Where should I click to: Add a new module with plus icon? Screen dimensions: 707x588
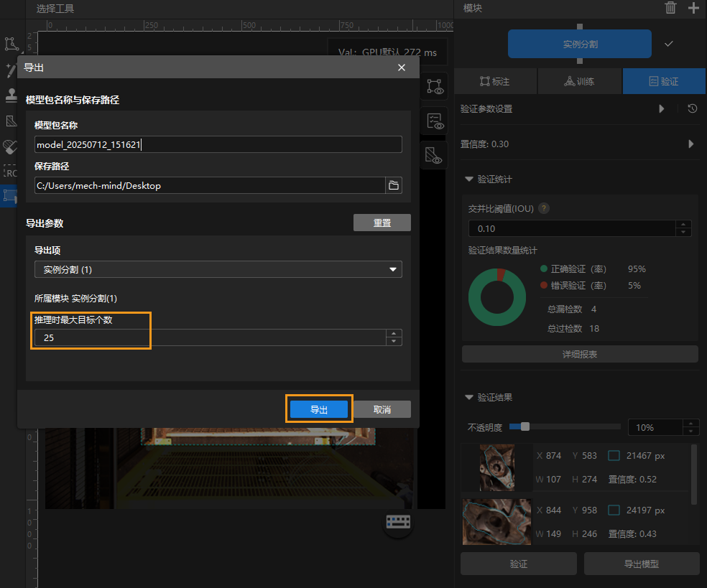(693, 8)
